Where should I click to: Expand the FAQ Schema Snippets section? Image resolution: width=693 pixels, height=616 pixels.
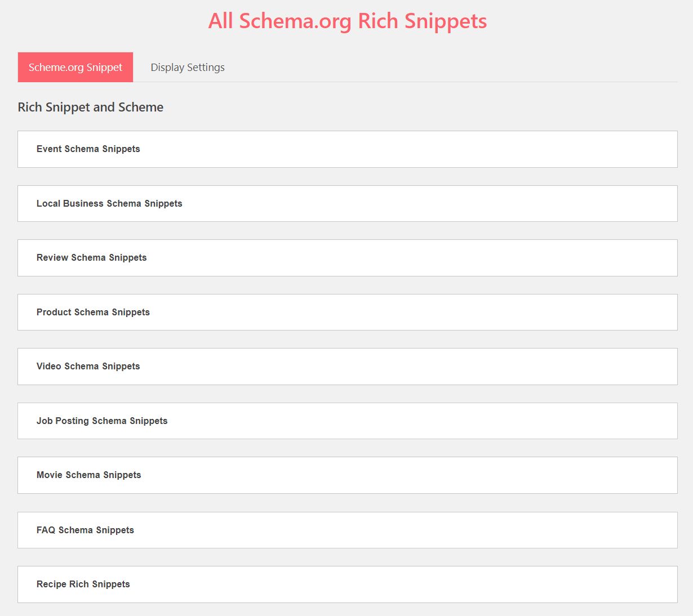348,530
